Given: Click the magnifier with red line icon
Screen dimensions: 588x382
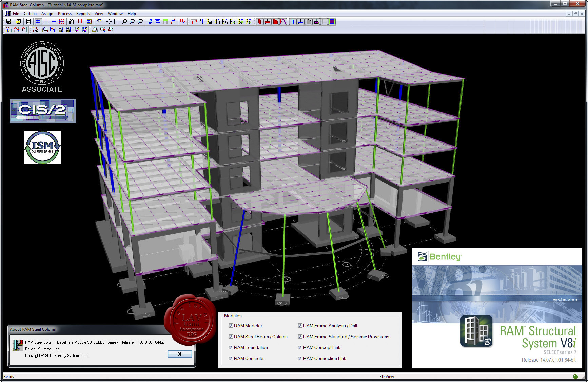Looking at the screenshot, I should click(x=103, y=30).
